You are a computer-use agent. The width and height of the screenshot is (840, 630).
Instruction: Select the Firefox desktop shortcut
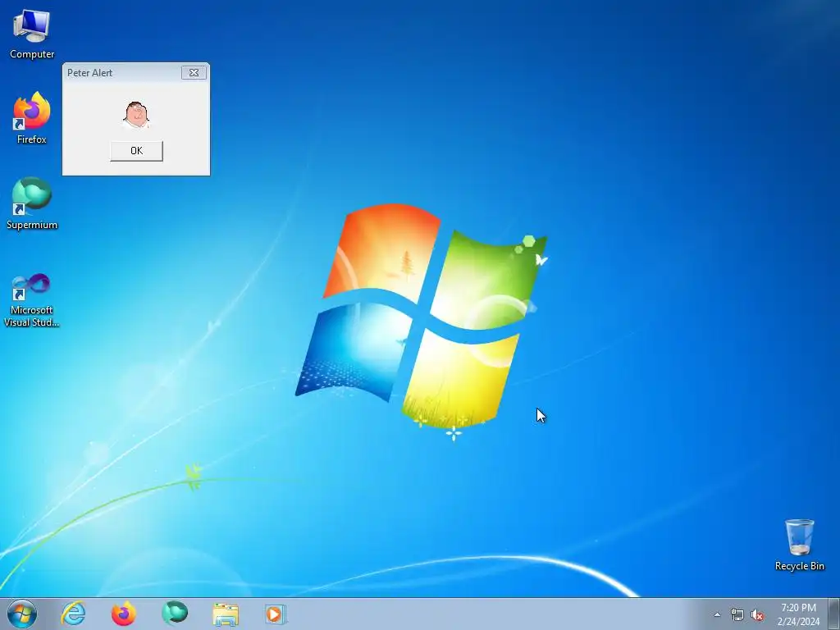pos(32,118)
